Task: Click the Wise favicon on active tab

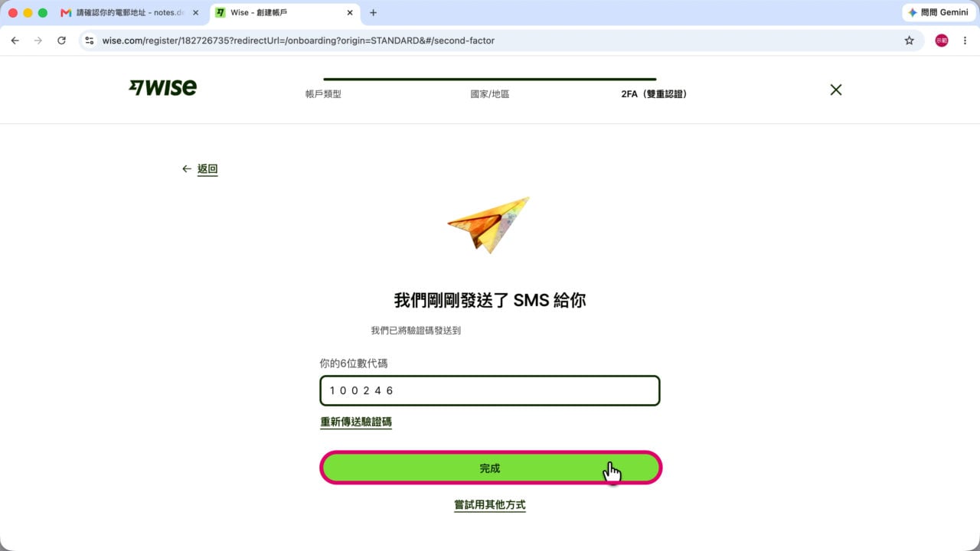Action: (220, 13)
